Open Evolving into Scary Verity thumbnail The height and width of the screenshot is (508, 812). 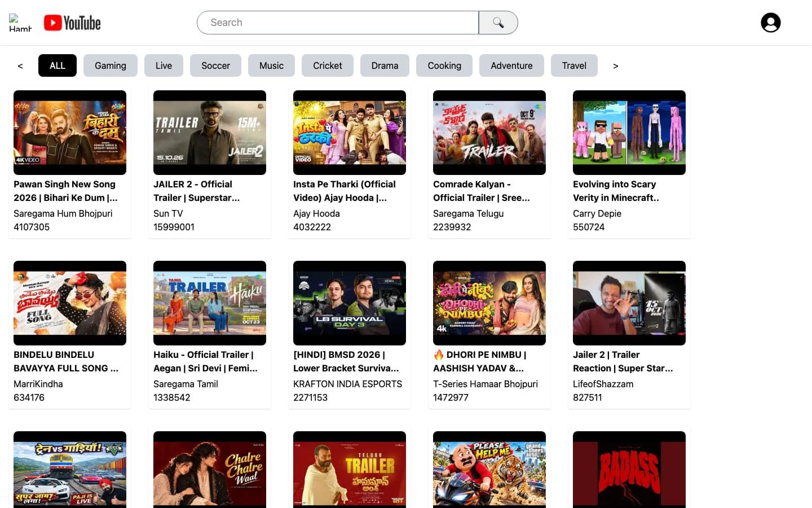click(x=629, y=133)
